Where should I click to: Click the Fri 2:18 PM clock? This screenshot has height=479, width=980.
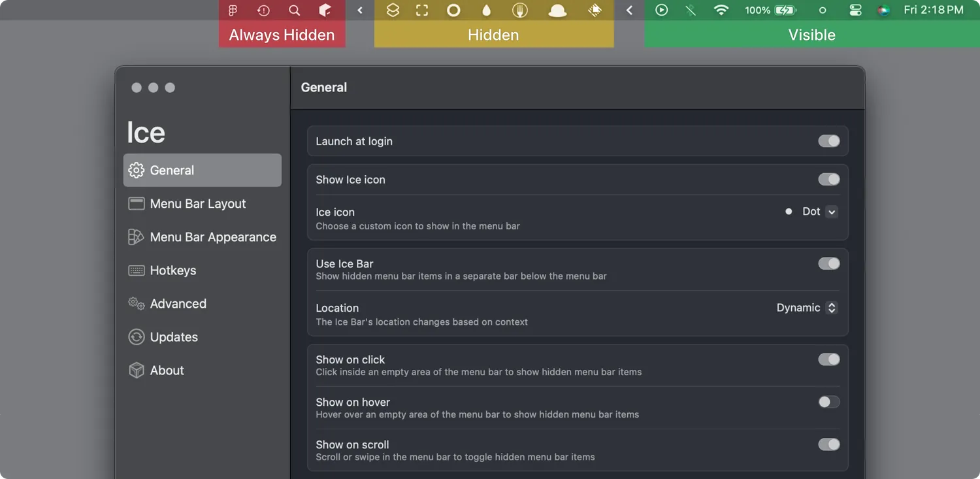933,10
